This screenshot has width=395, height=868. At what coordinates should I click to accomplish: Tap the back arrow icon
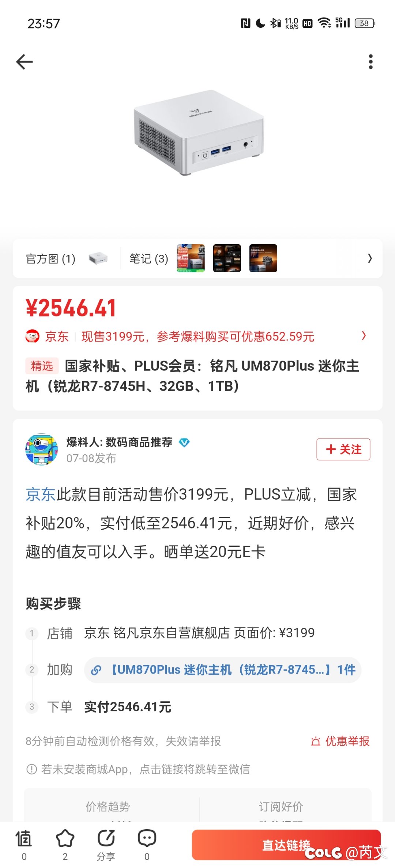(x=25, y=61)
